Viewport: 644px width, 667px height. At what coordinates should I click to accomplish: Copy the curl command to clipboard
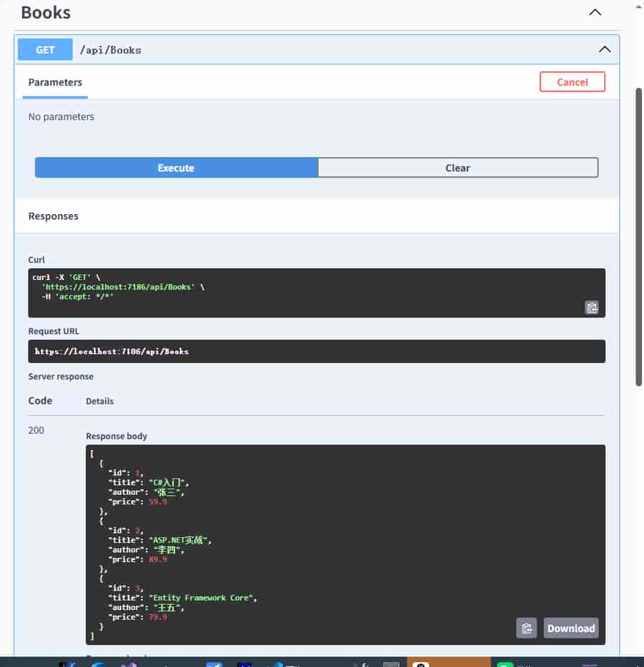592,307
